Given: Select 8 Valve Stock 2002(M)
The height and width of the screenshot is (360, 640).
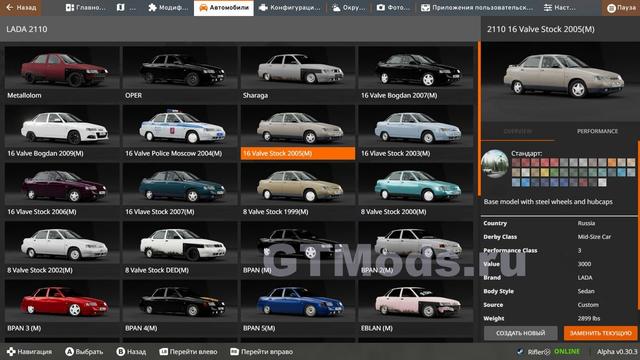Looking at the screenshot, I should pyautogui.click(x=62, y=249).
